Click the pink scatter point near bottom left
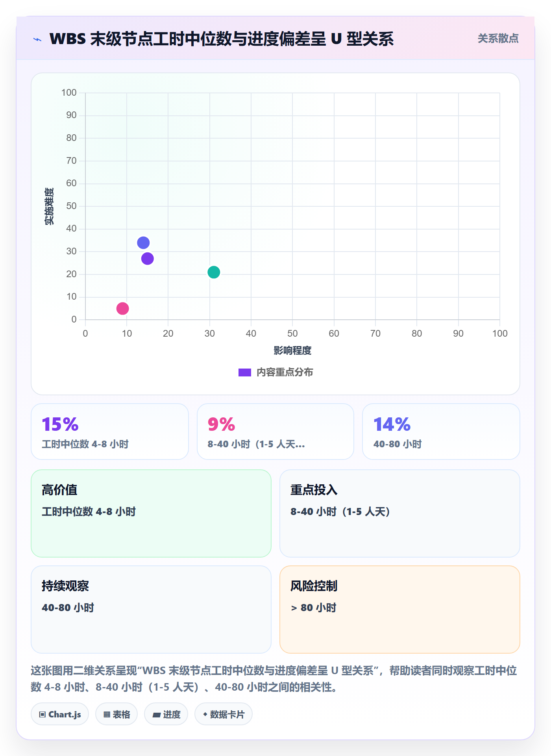This screenshot has width=551, height=756. click(x=122, y=308)
